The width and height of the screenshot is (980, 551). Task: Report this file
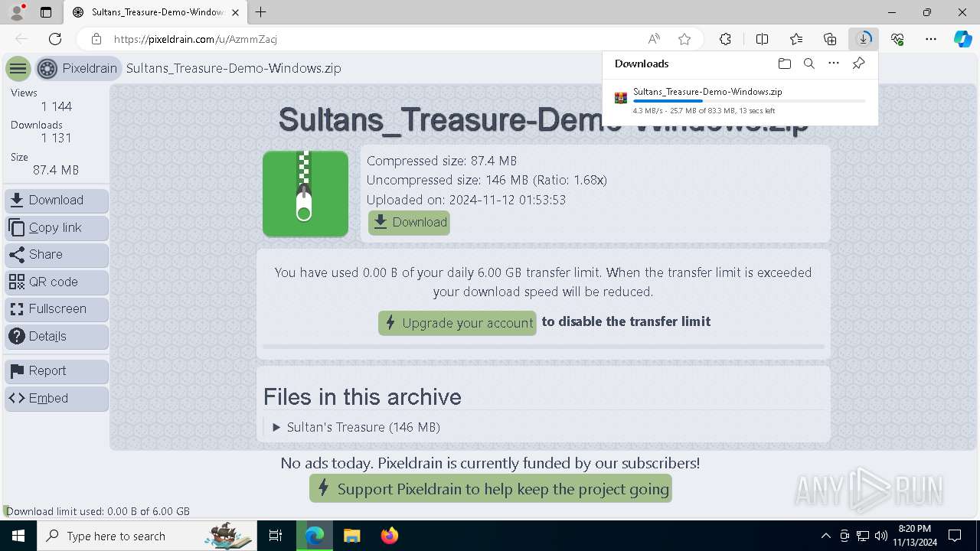[x=57, y=371]
